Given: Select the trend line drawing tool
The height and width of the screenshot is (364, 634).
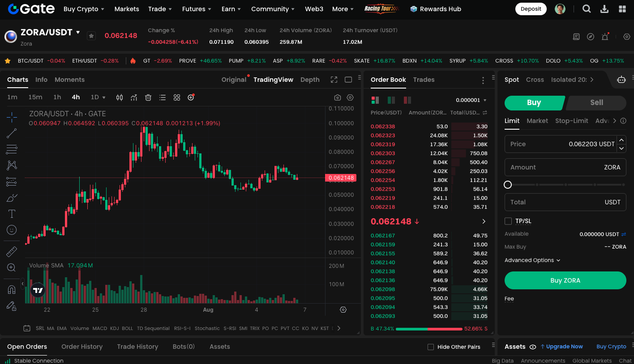Looking at the screenshot, I should (12, 133).
